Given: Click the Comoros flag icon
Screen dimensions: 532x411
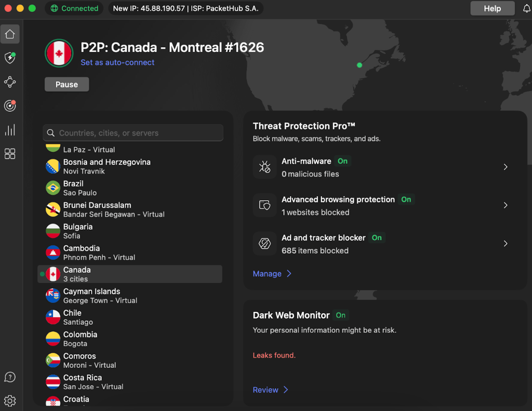Looking at the screenshot, I should [x=53, y=361].
